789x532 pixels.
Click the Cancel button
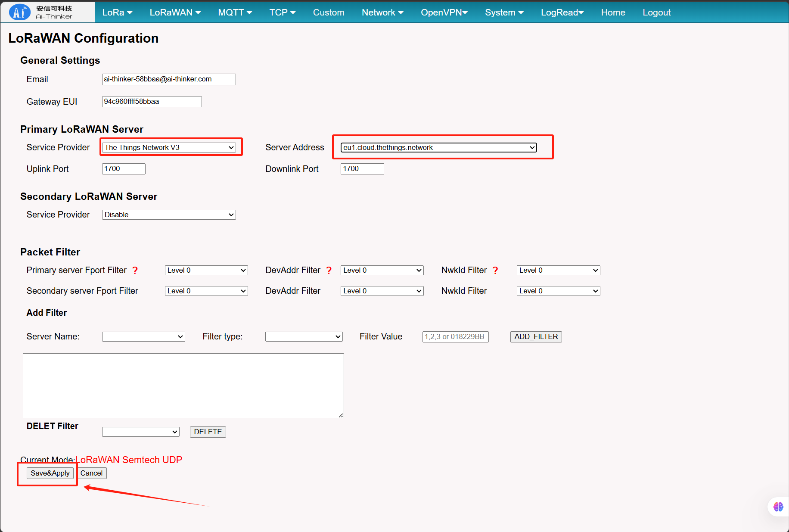coord(91,473)
